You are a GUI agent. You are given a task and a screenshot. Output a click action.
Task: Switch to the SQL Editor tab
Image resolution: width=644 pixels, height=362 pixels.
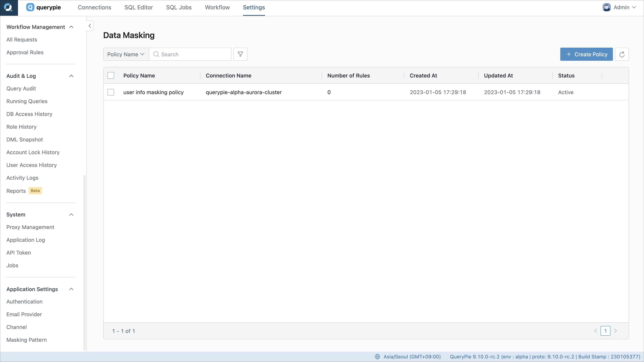(138, 7)
